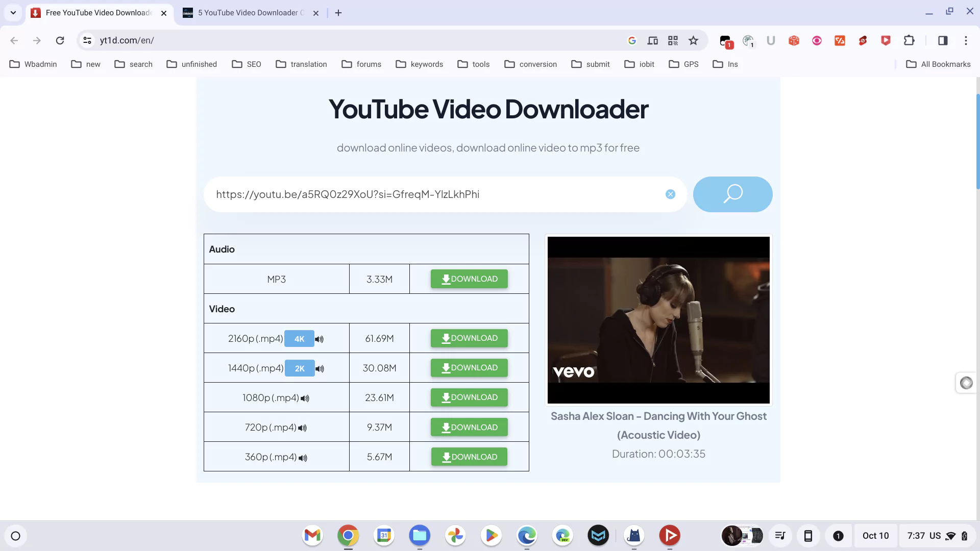Image resolution: width=980 pixels, height=551 pixels.
Task: Start search with the magnifier button
Action: click(x=732, y=194)
